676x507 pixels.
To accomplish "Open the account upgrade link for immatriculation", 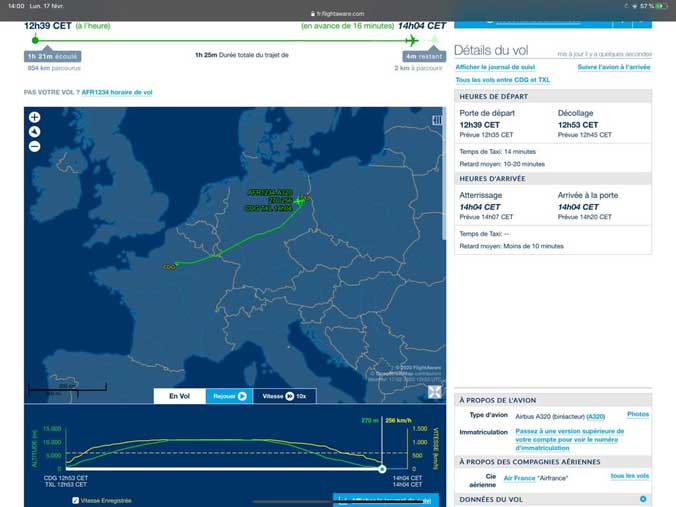I will tap(570, 439).
